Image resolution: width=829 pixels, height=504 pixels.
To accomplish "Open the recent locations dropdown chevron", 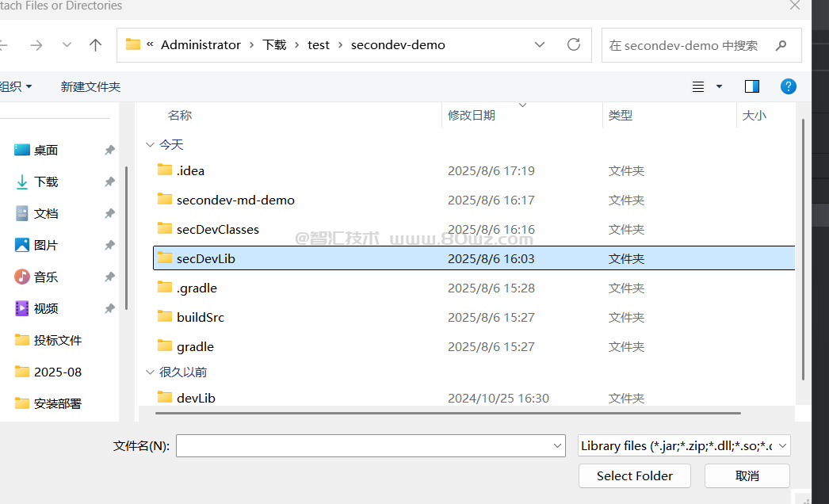I will coord(67,45).
